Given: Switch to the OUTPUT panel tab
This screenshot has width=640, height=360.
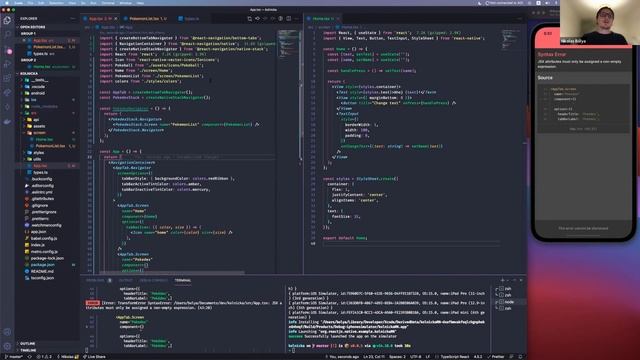Looking at the screenshot, I should pos(126,280).
